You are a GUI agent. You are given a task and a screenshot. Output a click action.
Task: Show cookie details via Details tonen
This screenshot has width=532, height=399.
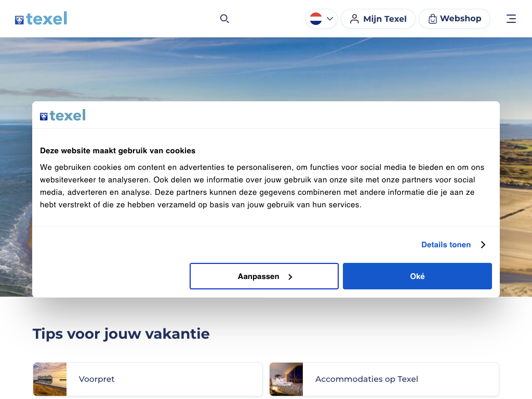[x=446, y=245]
